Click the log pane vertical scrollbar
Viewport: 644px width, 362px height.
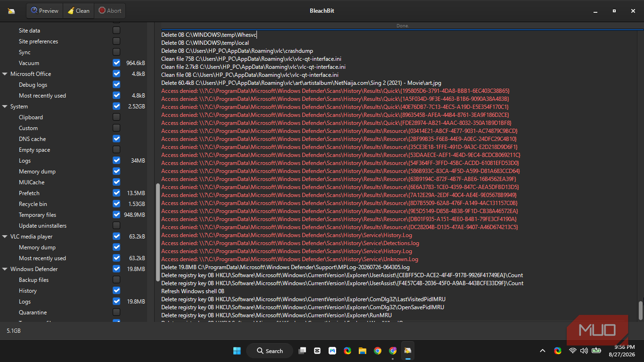pos(640,310)
